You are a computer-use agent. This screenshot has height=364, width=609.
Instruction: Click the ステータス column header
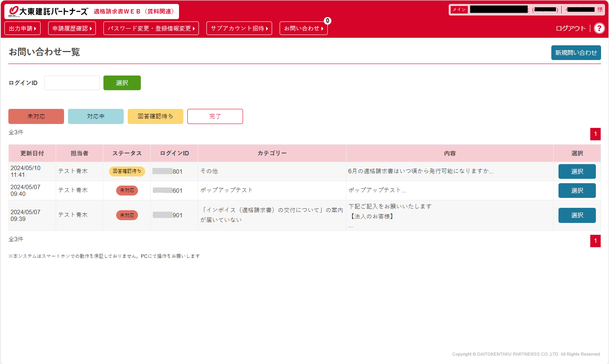click(x=127, y=153)
